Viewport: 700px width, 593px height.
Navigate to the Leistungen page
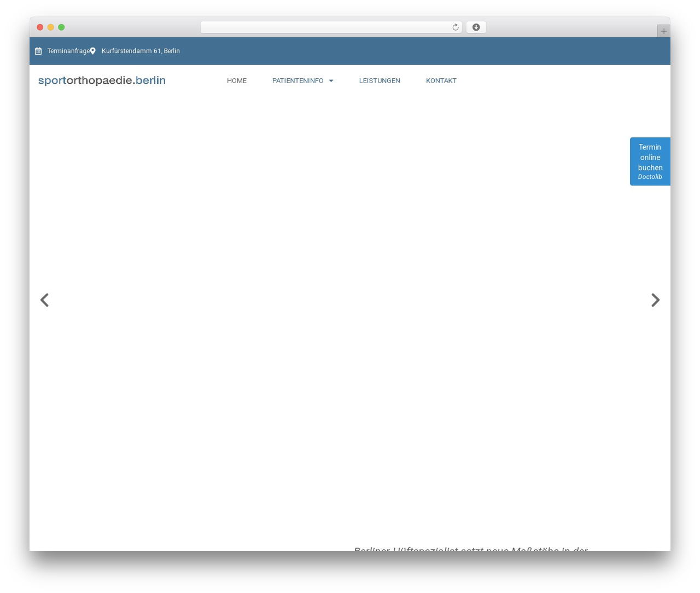coord(380,81)
